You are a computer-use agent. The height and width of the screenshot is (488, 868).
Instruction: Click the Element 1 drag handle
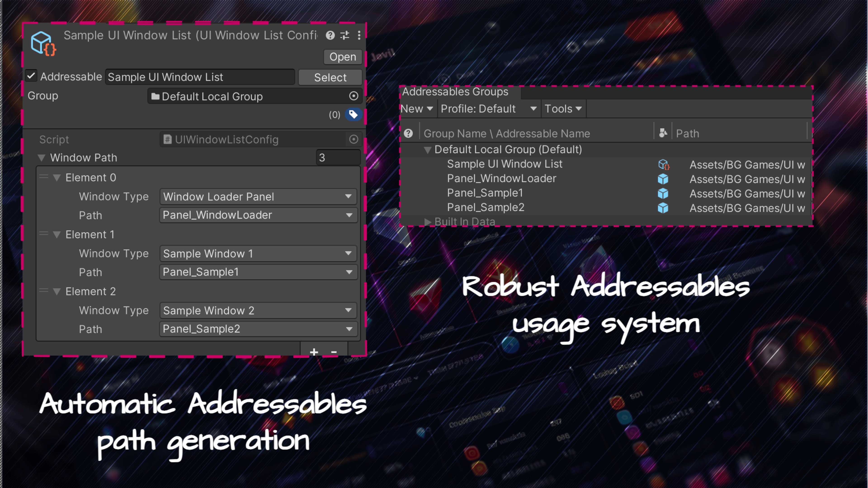pos(44,233)
